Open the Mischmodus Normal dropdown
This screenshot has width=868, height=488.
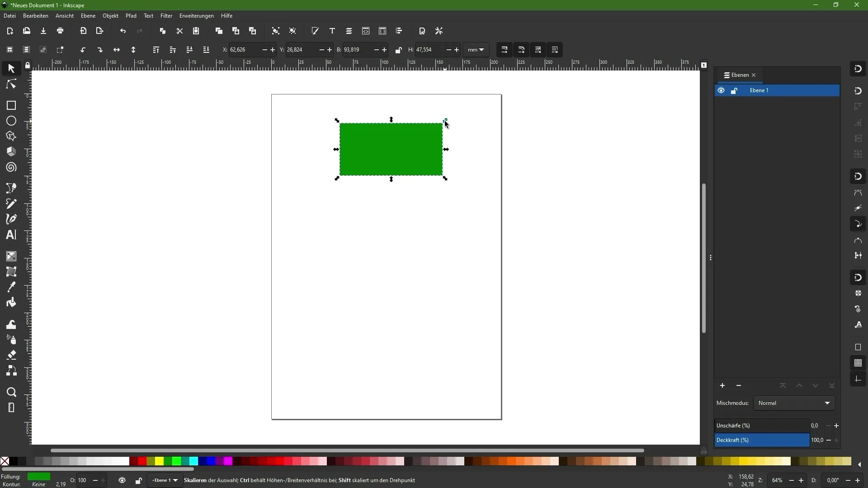coord(794,403)
